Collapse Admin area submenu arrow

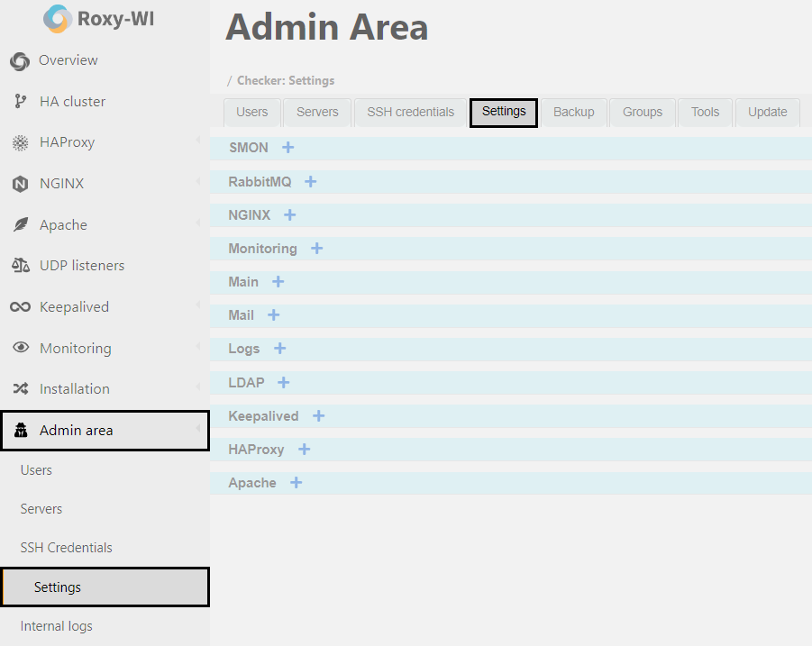point(198,428)
